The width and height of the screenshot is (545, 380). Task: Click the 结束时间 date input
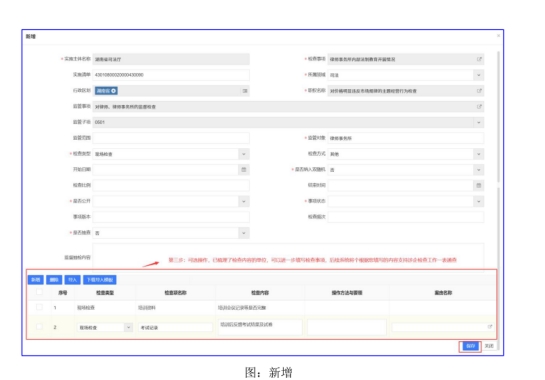click(x=400, y=185)
